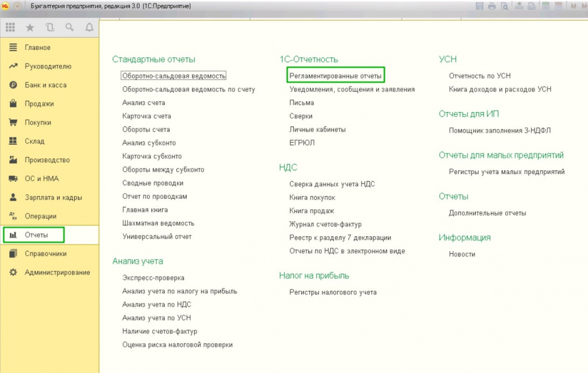This screenshot has height=373, width=588.
Task: Open Книга доходов и расходов УСН
Action: pyautogui.click(x=500, y=89)
